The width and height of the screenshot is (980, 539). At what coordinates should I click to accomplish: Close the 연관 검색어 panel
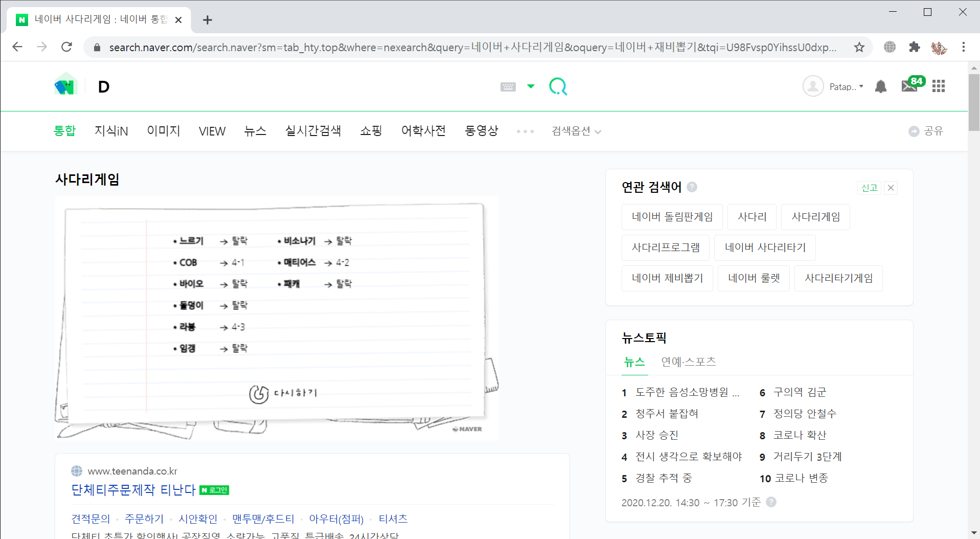(891, 188)
